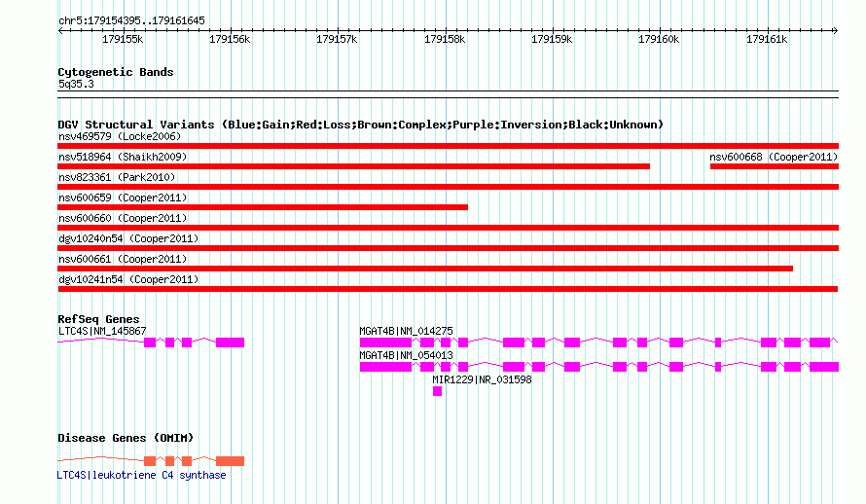Open the nsv518964 (Shaikh2009) variant label
The image size is (866, 504).
(x=123, y=157)
